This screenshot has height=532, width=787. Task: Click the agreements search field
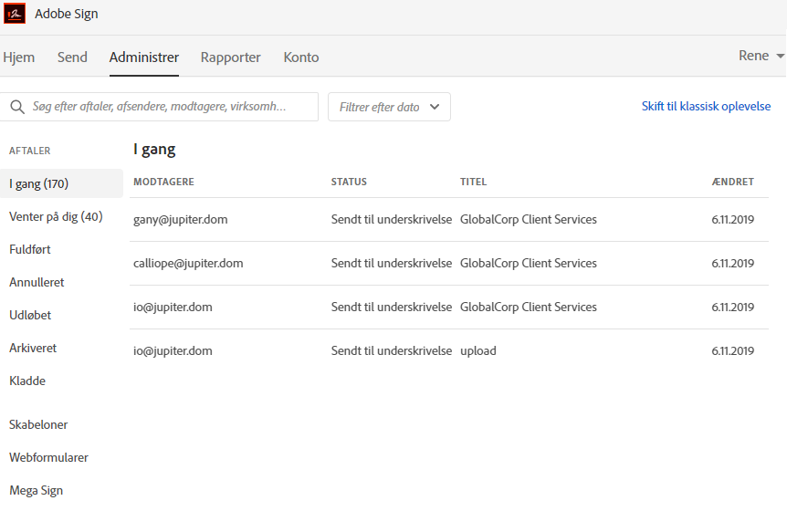point(159,107)
